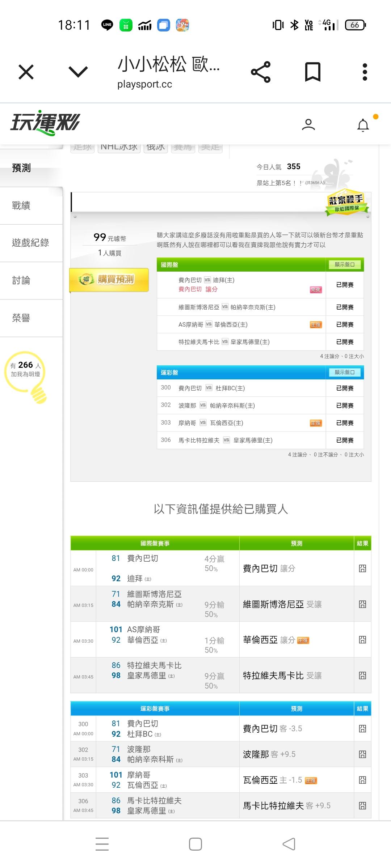This screenshot has width=391, height=868.
Task: Open the three-dot overflow menu
Action: tap(365, 72)
